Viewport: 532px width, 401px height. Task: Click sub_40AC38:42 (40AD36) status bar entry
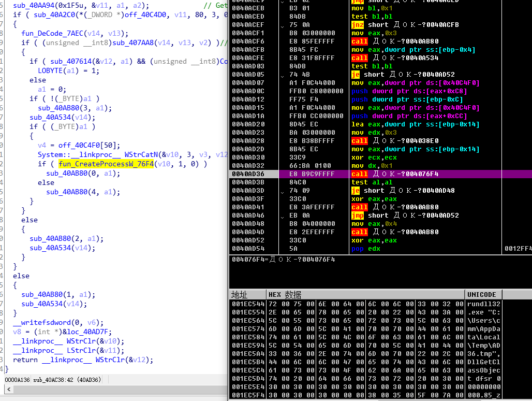[67, 380]
